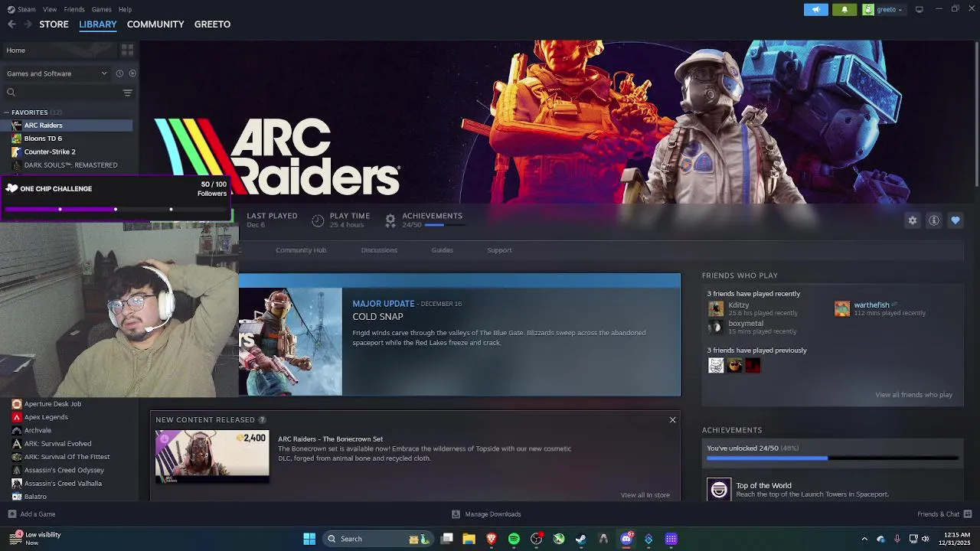Open Friends & Chat
Image resolution: width=980 pixels, height=551 pixels.
(x=945, y=514)
